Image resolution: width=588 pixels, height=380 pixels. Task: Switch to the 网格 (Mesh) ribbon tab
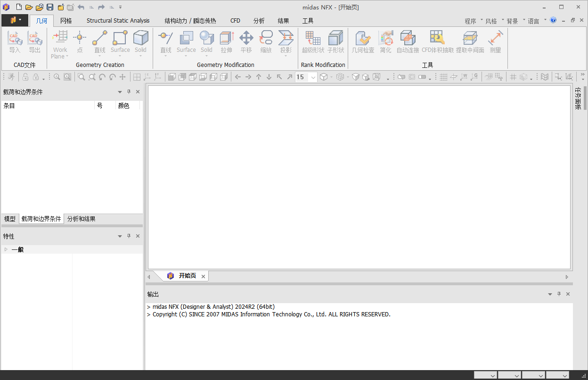[66, 21]
